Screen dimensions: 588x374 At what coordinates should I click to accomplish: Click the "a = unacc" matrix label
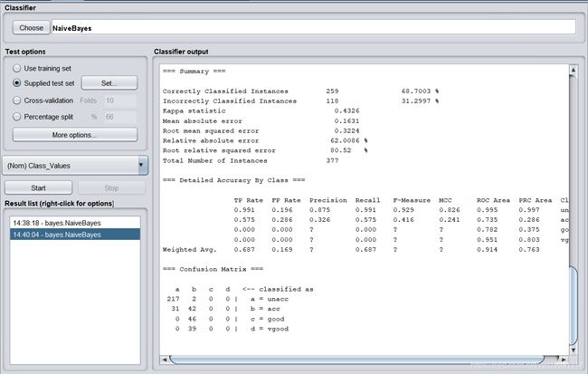270,299
